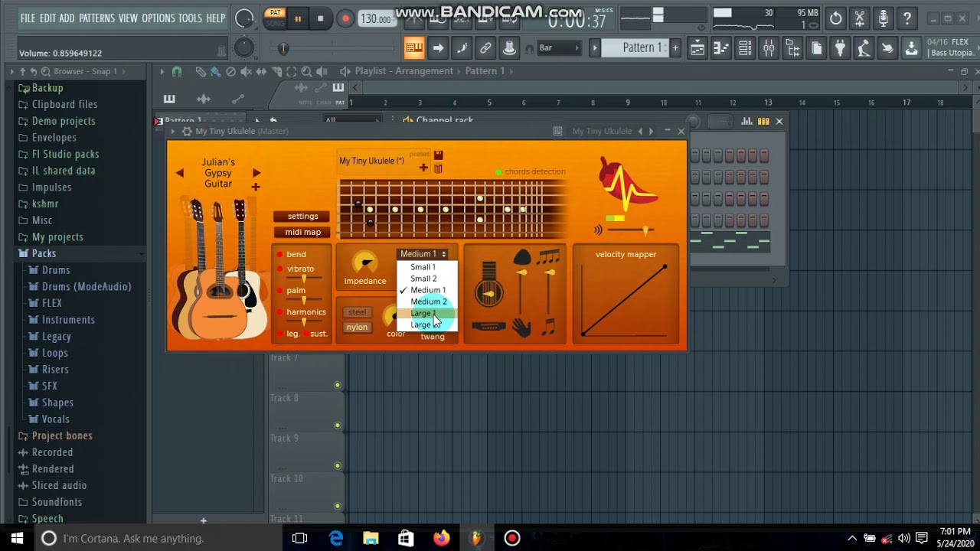
Task: Click the link multilink controllers icon
Action: point(485,49)
